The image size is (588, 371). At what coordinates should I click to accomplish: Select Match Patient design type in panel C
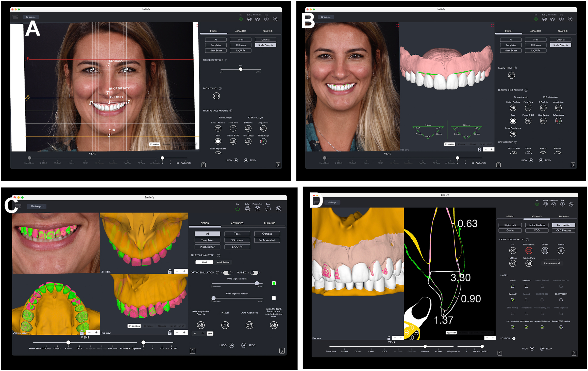click(223, 262)
